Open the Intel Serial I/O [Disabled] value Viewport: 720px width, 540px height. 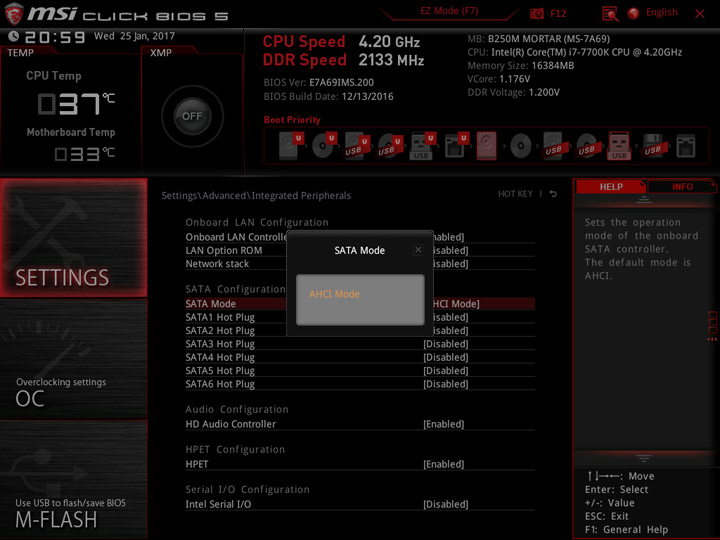point(445,504)
